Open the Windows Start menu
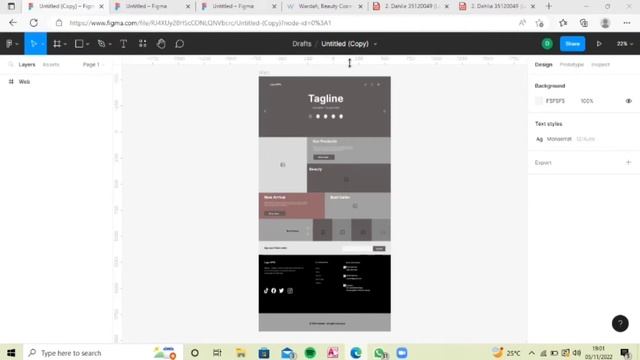This screenshot has width=640, height=360. click(x=11, y=353)
